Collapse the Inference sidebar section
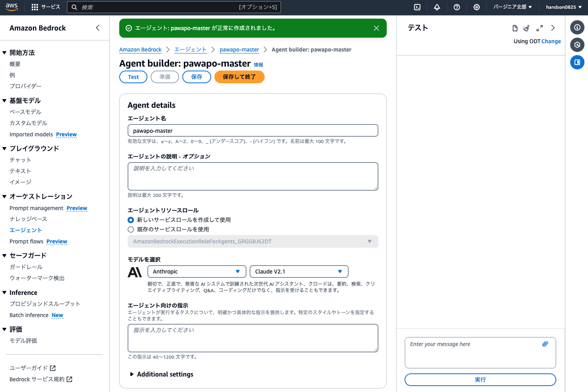Screen dimensions: 588x392 point(4,293)
